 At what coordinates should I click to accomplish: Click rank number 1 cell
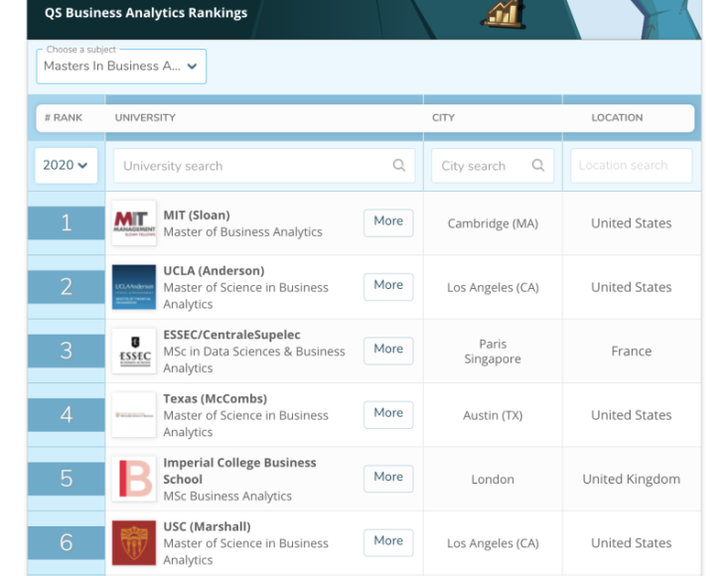[x=66, y=222]
